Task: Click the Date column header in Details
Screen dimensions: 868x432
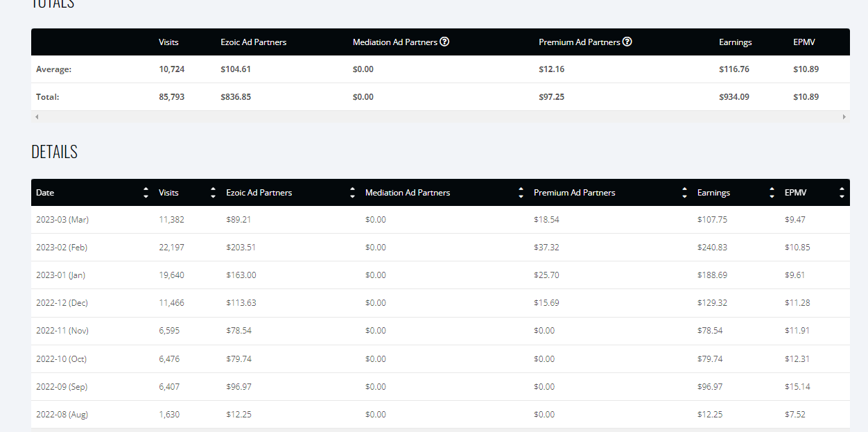Action: (x=45, y=193)
